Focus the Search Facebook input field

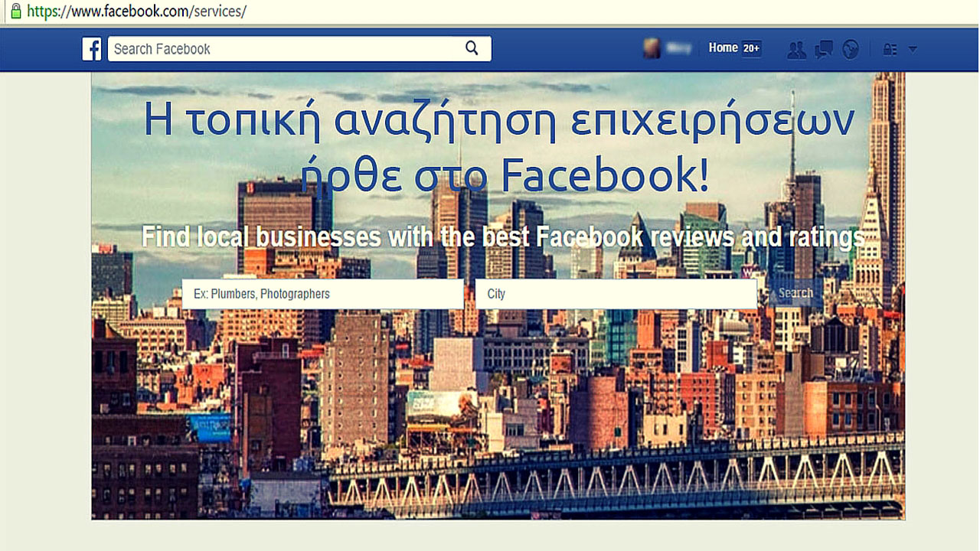click(283, 49)
